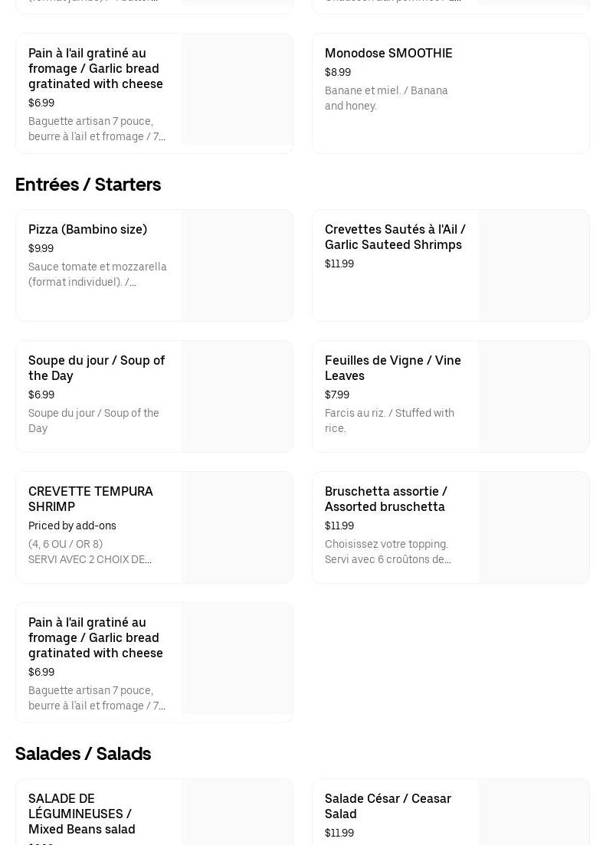Click the Entrées / Starters section heading
Screen dimensions: 616x845
coord(88,185)
